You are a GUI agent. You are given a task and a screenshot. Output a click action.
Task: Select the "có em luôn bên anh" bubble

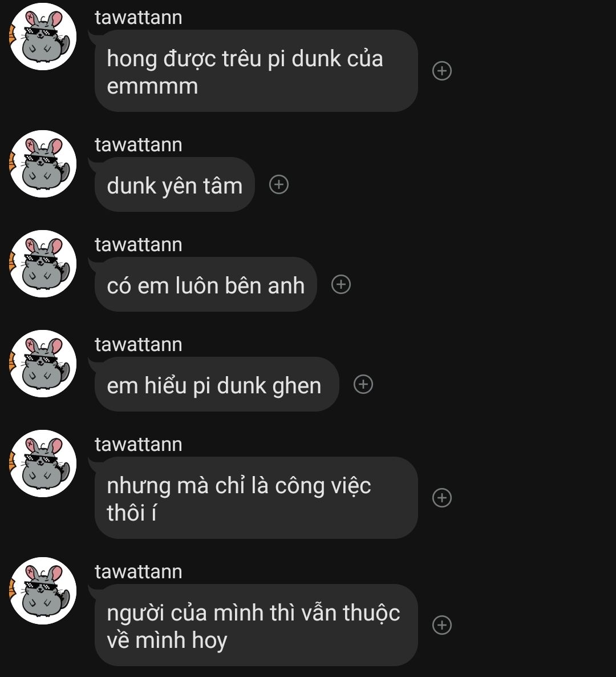tap(206, 284)
